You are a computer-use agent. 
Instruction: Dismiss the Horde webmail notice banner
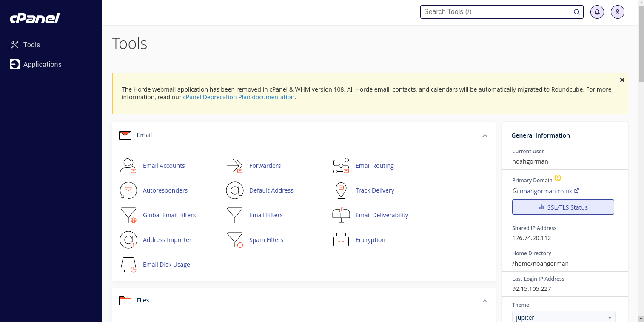click(x=622, y=80)
